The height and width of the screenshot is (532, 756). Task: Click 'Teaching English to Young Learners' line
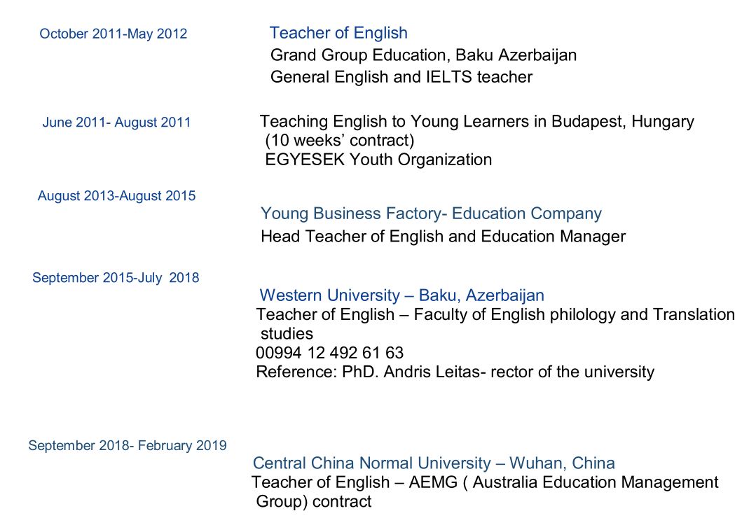click(x=476, y=122)
